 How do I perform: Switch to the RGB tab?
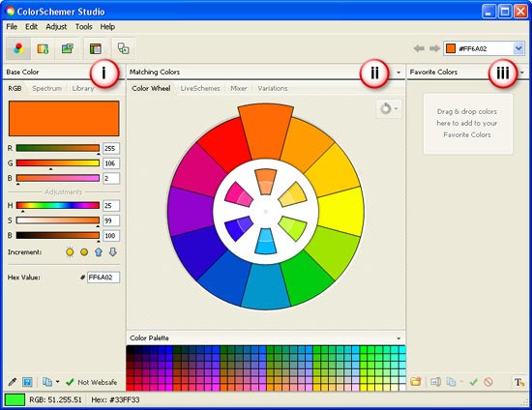click(15, 88)
